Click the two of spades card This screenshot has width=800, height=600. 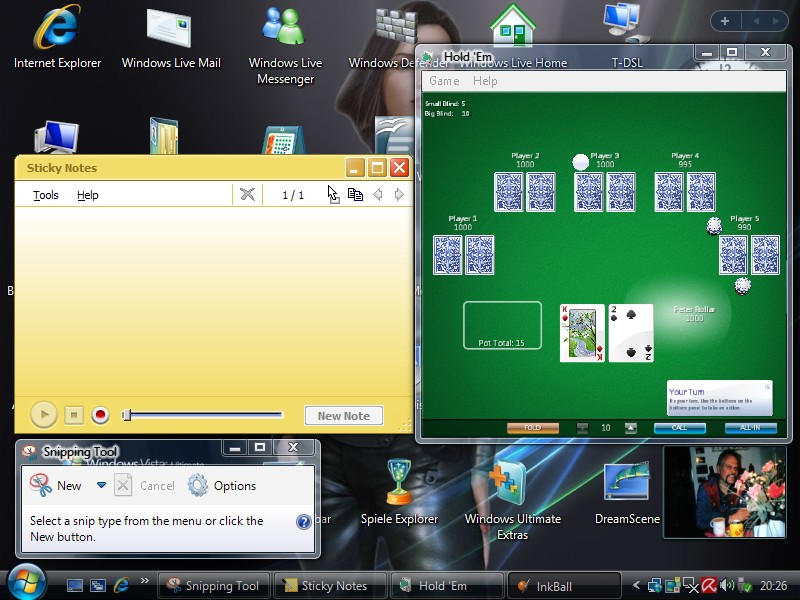(631, 333)
